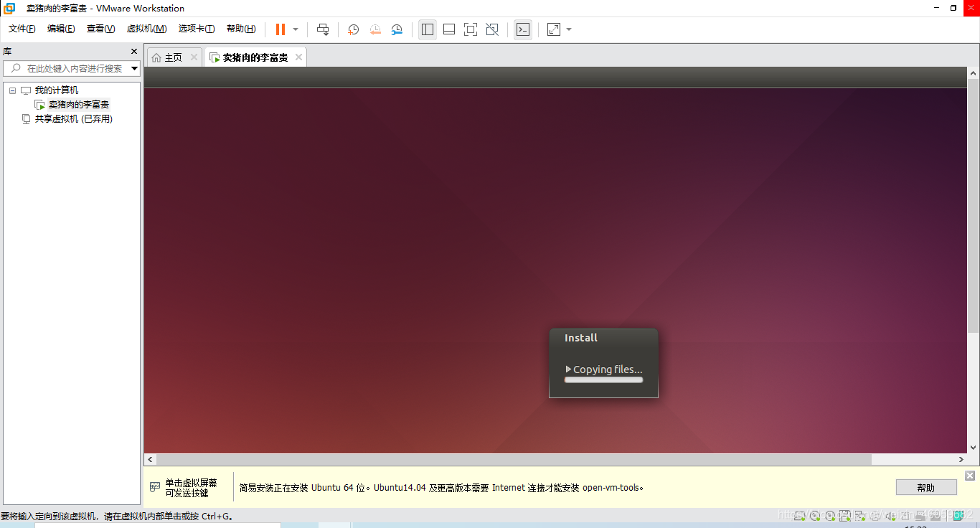Dismiss the easy install info bar
The height and width of the screenshot is (528, 980).
pos(970,476)
